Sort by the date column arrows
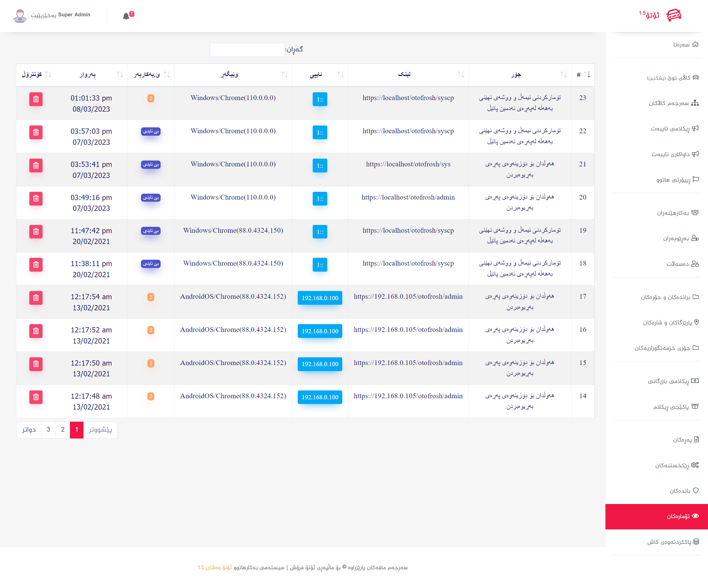708x588 pixels. tap(120, 75)
